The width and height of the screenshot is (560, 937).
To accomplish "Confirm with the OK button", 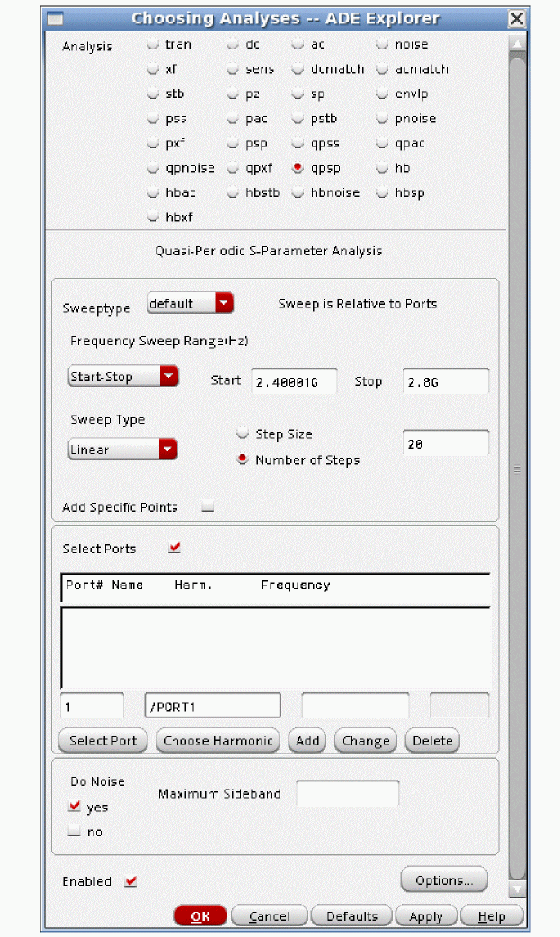I will [x=200, y=916].
